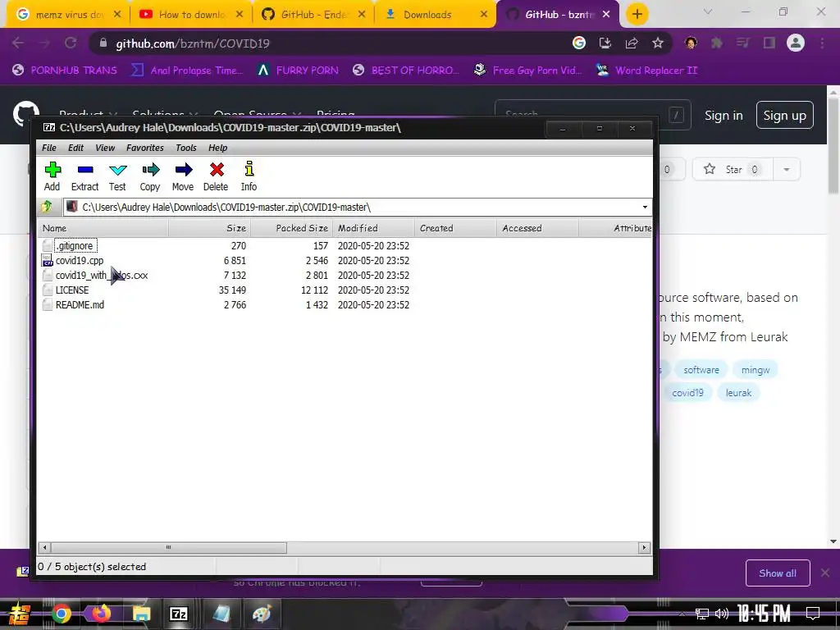Open the View menu in 7-Zip
Image resolution: width=840 pixels, height=630 pixels.
click(105, 148)
